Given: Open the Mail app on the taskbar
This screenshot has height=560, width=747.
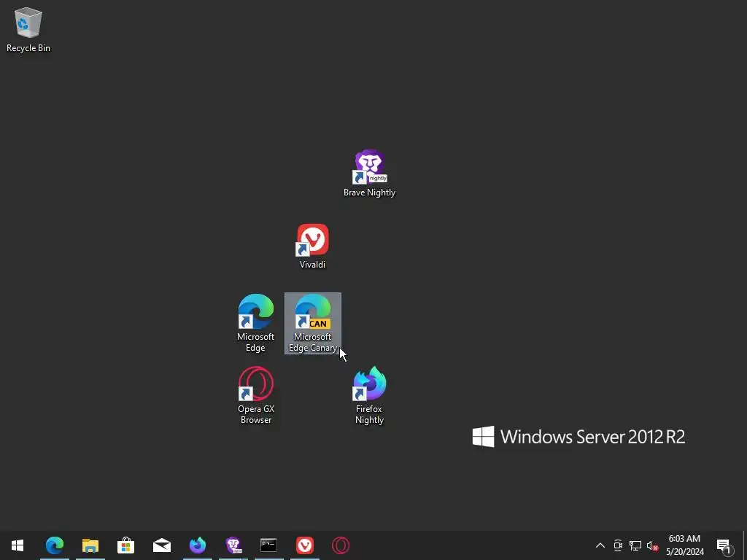Looking at the screenshot, I should [161, 545].
